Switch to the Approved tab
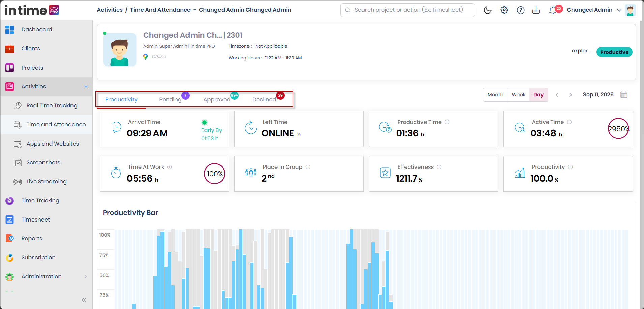 tap(217, 99)
